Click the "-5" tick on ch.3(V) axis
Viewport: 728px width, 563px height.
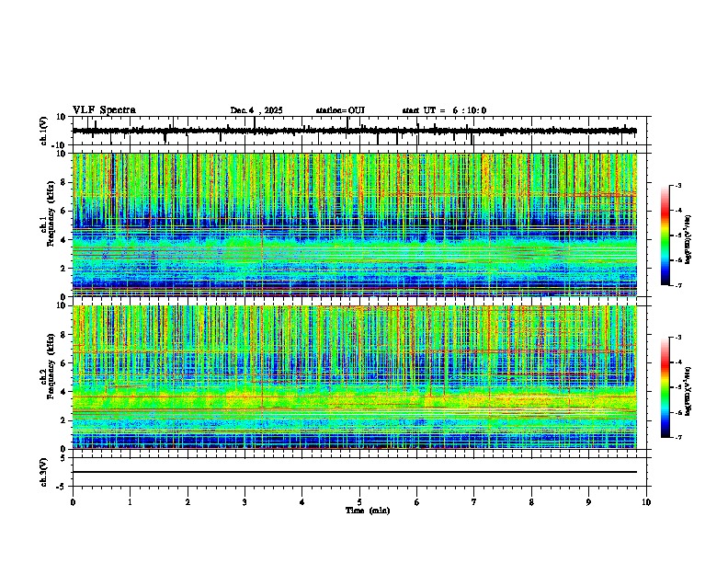pos(63,488)
